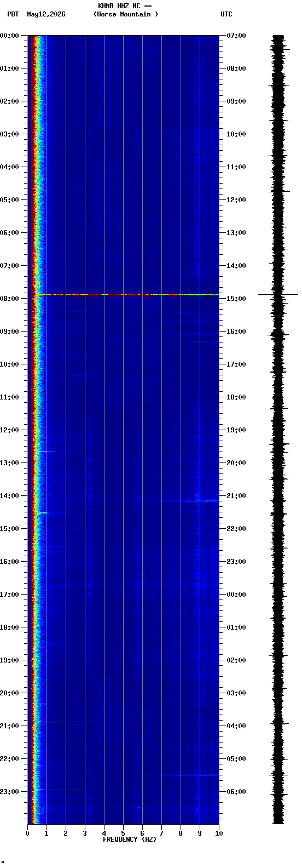
Task: Click frequency axis tick label '7'
Action: click(x=161, y=833)
